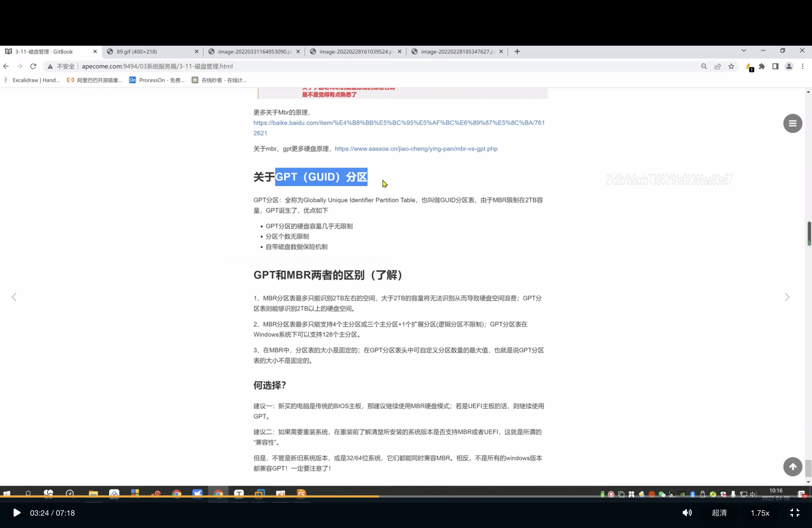The image size is (812, 528).
Task: Mute the video volume speaker icon
Action: [x=687, y=513]
